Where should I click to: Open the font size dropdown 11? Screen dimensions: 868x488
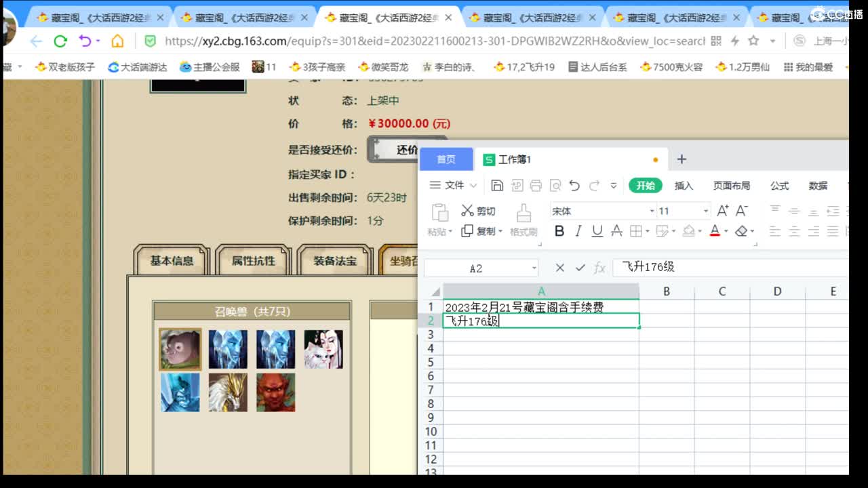point(705,211)
